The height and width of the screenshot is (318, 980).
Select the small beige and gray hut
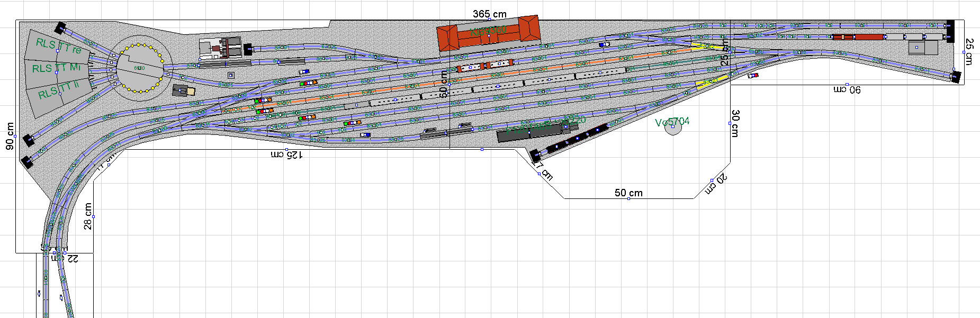[x=184, y=90]
